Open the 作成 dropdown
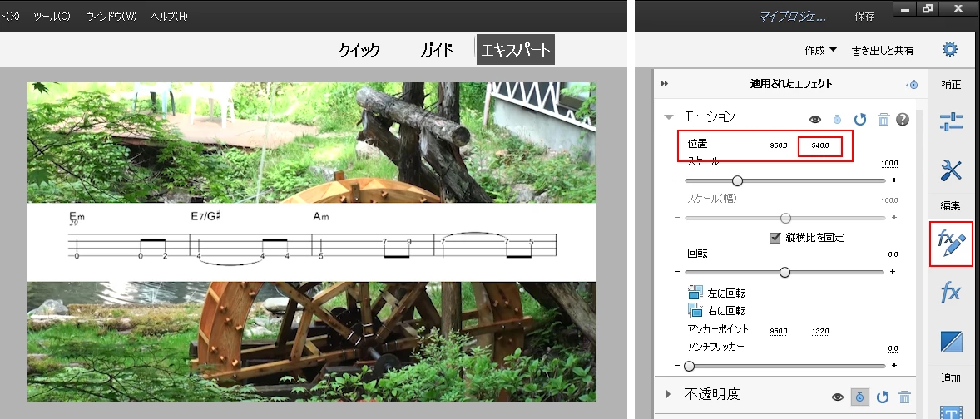This screenshot has width=980, height=419. click(820, 51)
